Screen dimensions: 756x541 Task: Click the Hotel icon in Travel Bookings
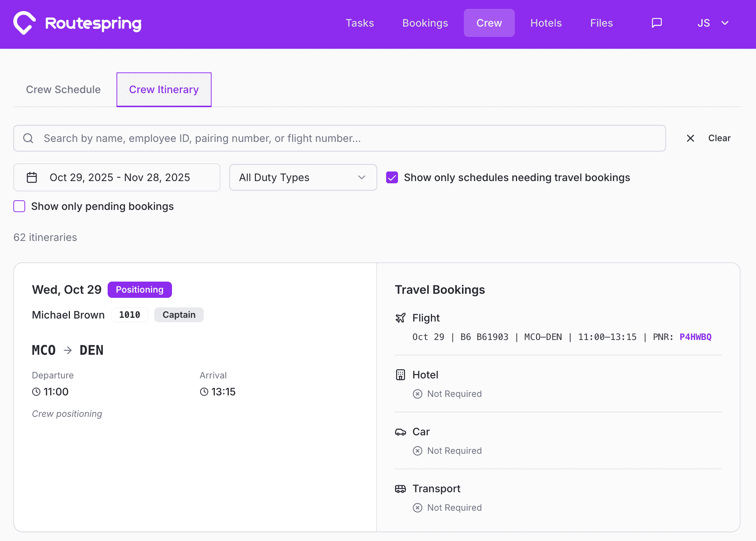401,374
